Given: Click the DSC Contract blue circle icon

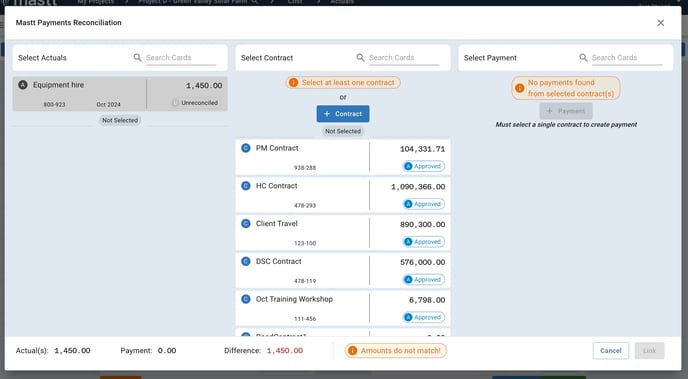Looking at the screenshot, I should pyautogui.click(x=246, y=261).
